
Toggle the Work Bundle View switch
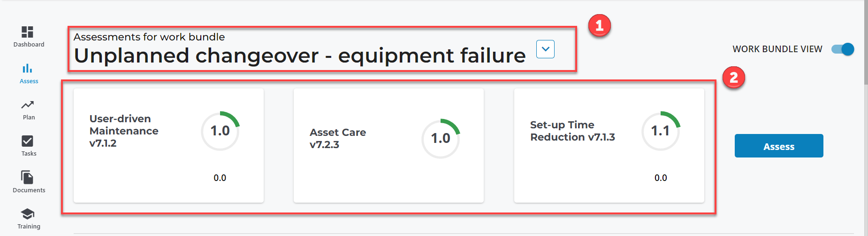843,49
